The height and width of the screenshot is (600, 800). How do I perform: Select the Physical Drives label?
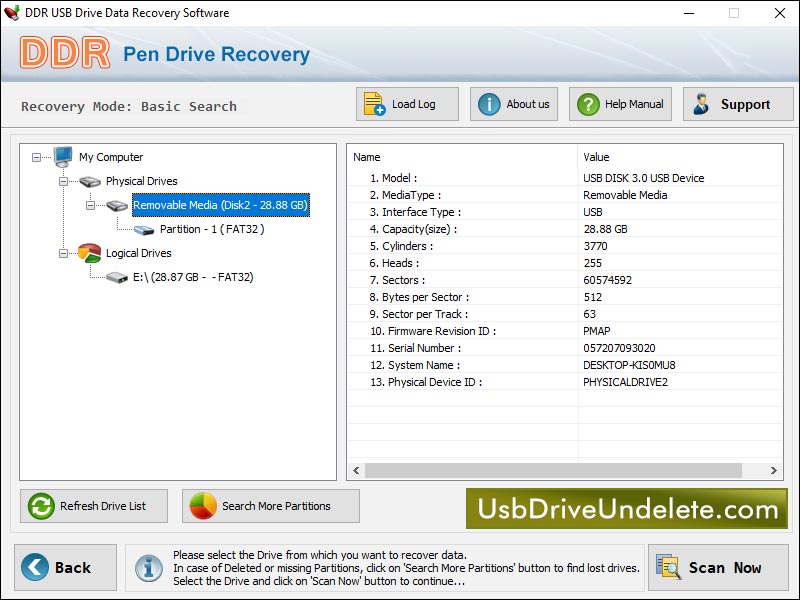click(142, 181)
